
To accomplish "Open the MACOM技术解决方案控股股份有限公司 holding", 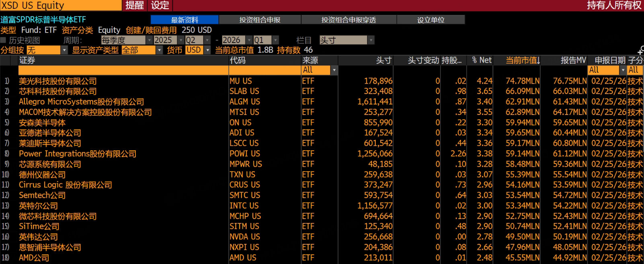I will (85, 113).
